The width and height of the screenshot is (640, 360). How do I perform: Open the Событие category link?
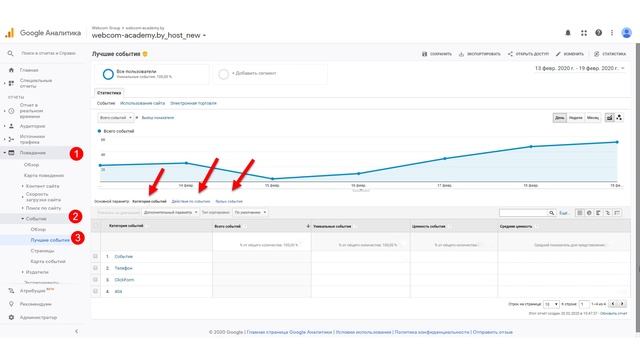pyautogui.click(x=124, y=256)
